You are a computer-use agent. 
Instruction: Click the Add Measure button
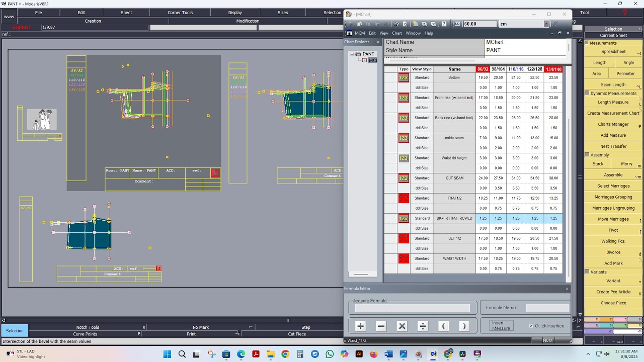(x=613, y=135)
